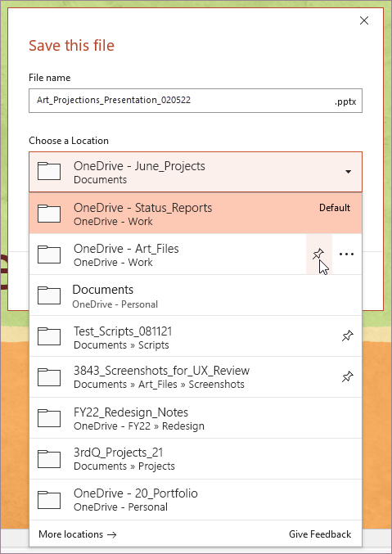Unpin the 3843_Screenshots_for_UX_Review folder

(348, 376)
